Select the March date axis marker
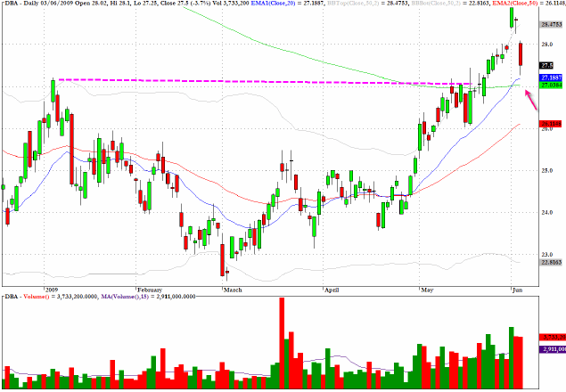Image resolution: width=566 pixels, height=392 pixels. (233, 290)
